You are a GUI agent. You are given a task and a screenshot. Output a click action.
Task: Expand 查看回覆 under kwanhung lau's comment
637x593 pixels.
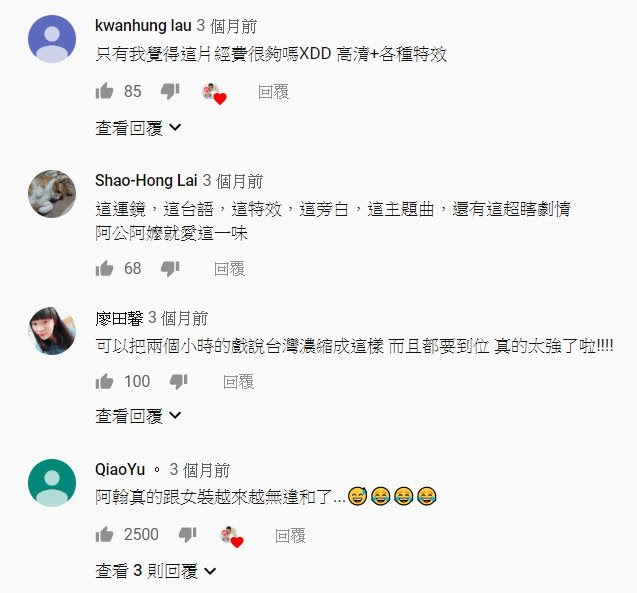pos(138,128)
